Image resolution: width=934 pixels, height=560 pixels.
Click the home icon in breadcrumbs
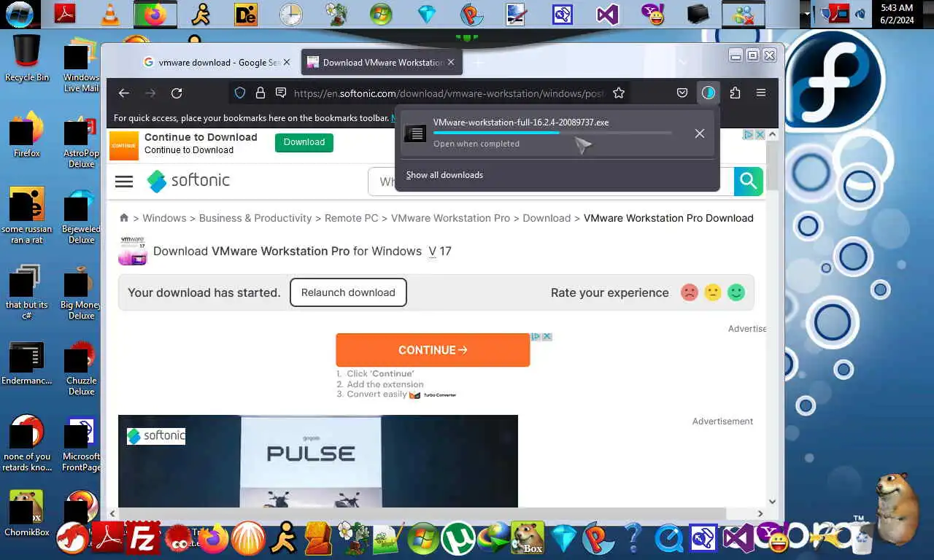click(x=124, y=218)
